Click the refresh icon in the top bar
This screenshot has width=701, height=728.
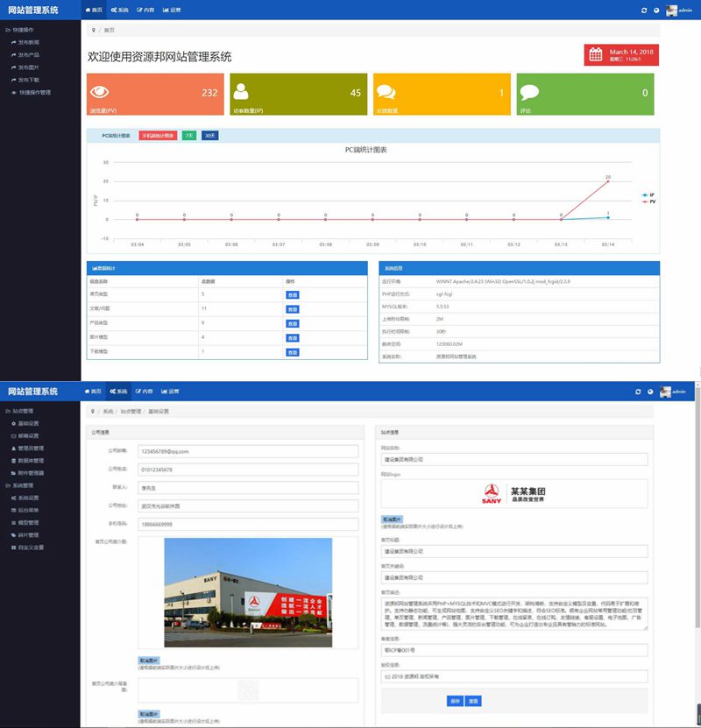click(642, 9)
